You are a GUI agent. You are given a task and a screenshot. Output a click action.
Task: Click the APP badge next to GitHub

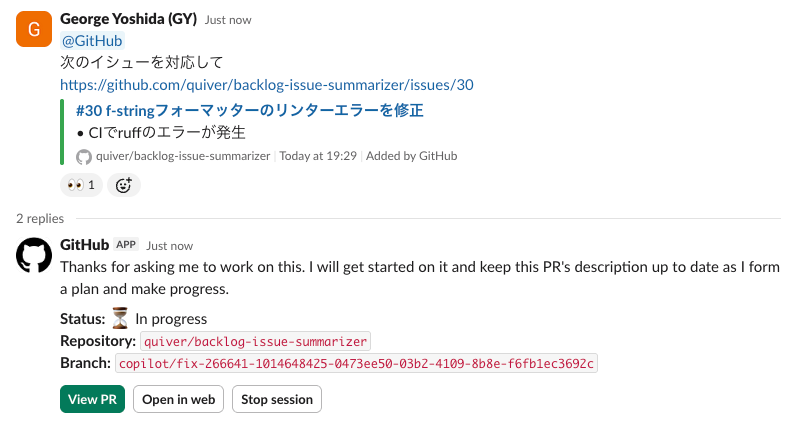(126, 244)
